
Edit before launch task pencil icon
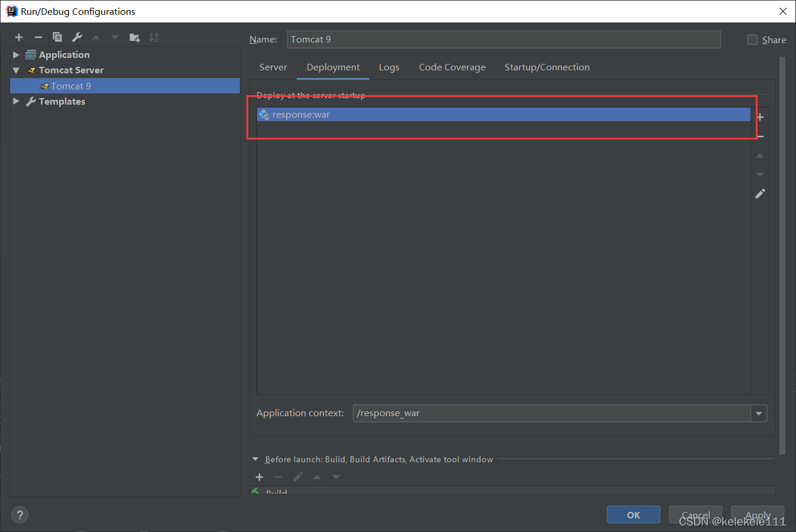(298, 477)
